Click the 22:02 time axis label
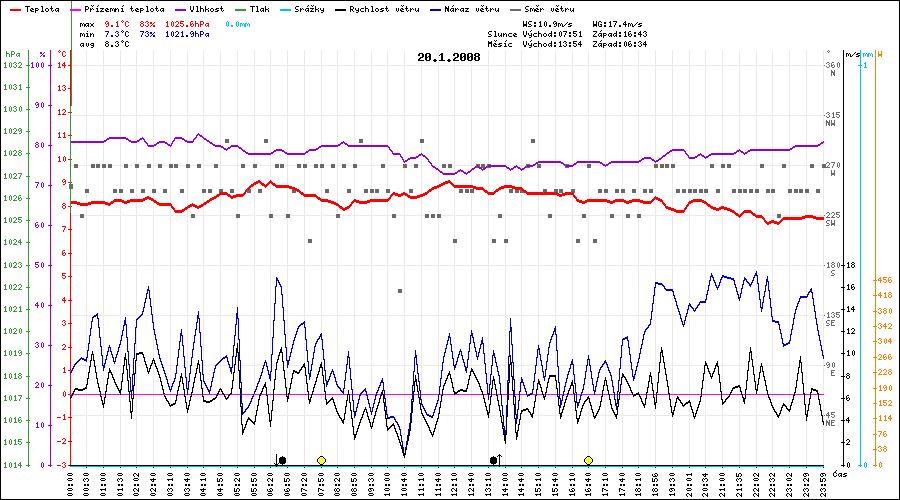 (x=756, y=484)
